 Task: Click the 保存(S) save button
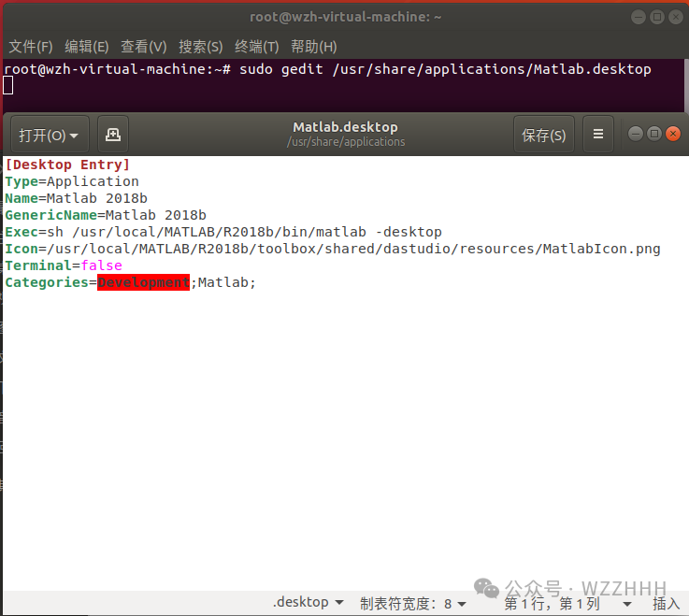point(543,135)
